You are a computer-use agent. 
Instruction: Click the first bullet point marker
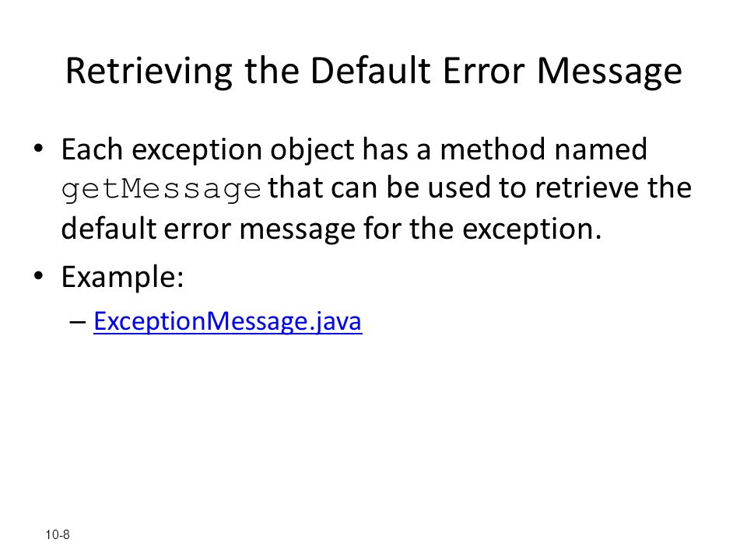(x=39, y=148)
